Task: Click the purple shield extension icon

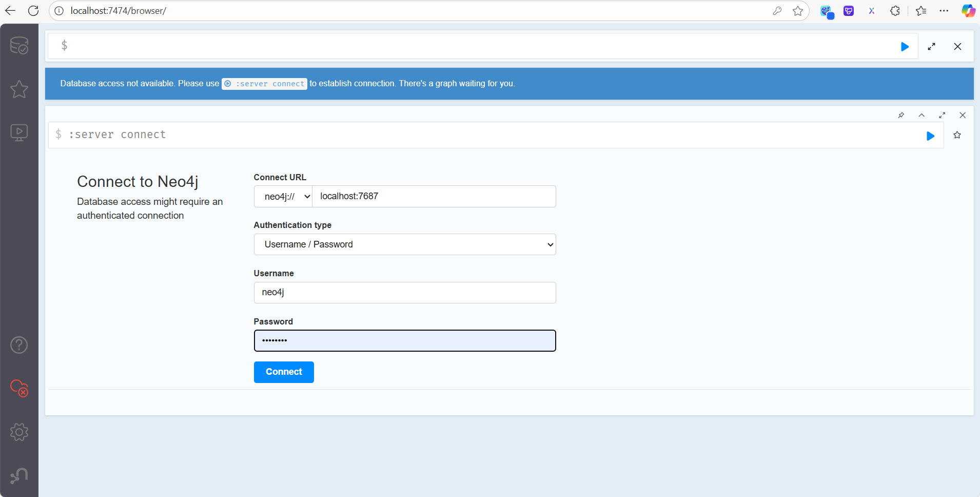Action: (849, 11)
